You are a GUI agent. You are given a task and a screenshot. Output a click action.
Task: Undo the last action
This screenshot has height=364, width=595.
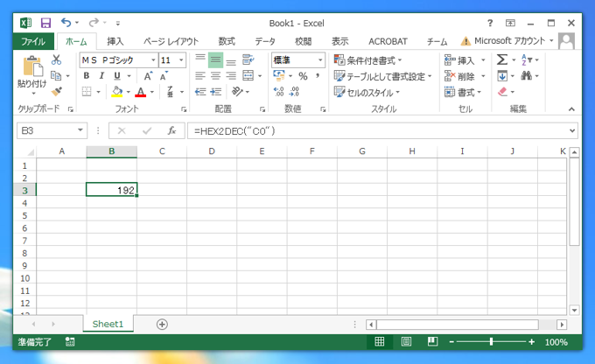tap(66, 23)
